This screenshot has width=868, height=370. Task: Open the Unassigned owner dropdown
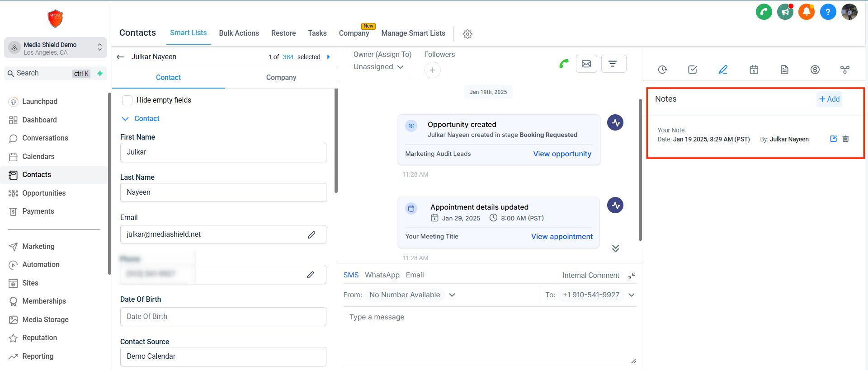point(378,67)
